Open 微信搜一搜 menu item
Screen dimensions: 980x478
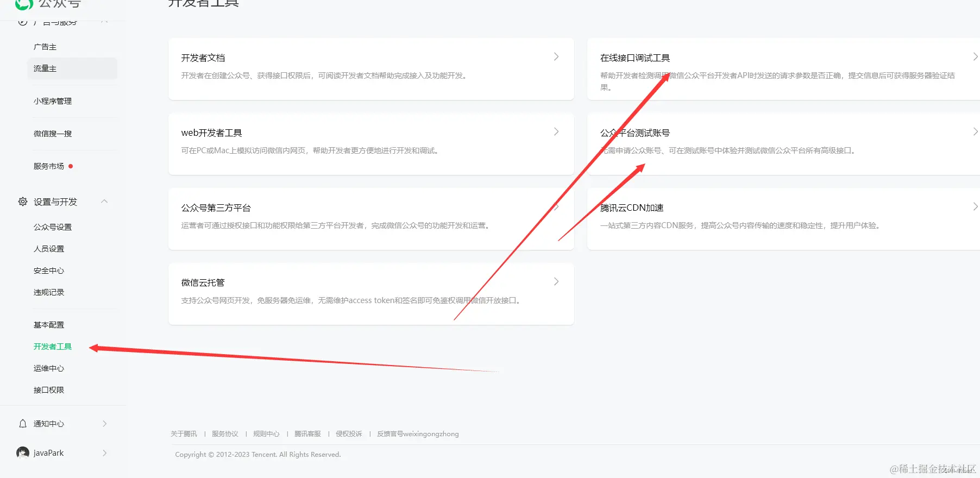53,134
